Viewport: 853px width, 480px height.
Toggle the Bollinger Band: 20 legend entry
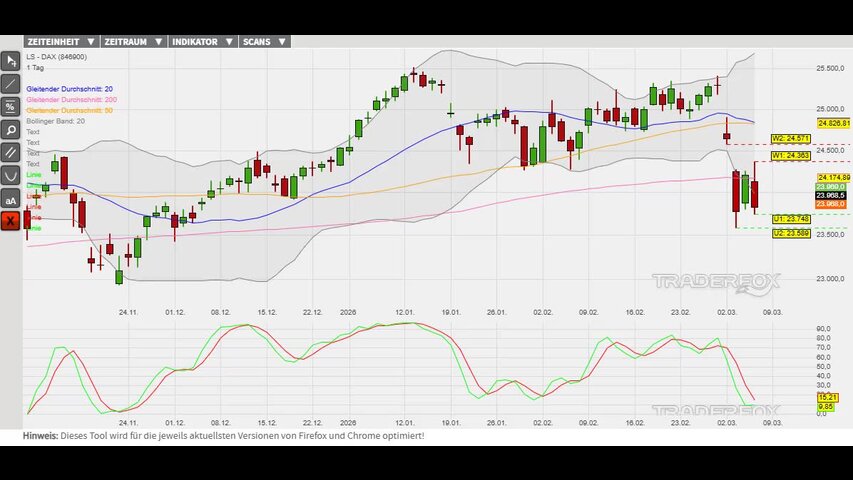point(55,121)
